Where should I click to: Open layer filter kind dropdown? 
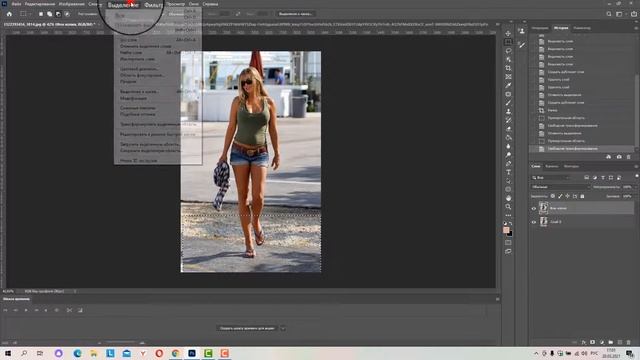pyautogui.click(x=551, y=178)
